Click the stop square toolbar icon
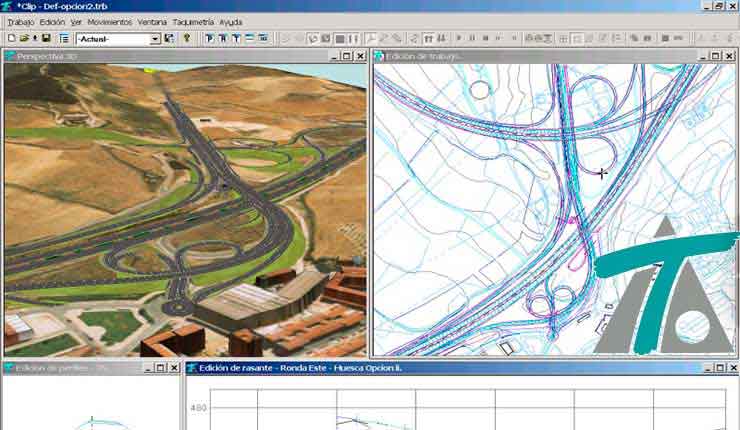Viewport: 740px width, 430px height. 485,39
